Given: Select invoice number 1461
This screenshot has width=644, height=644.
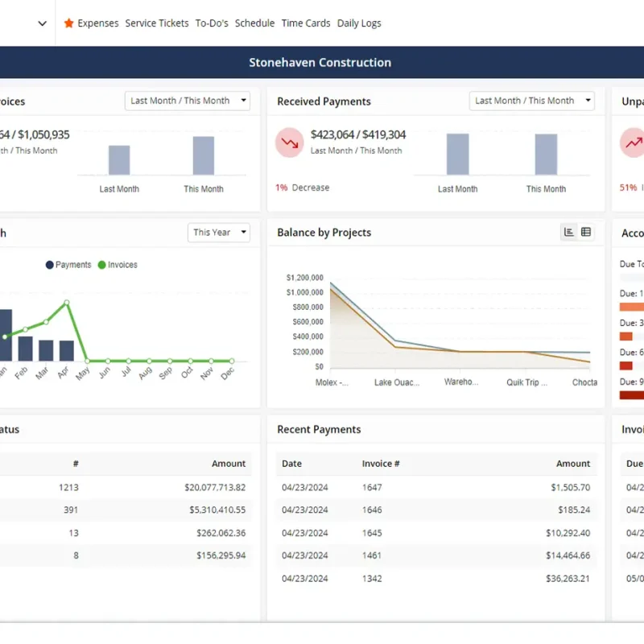Looking at the screenshot, I should point(372,555).
